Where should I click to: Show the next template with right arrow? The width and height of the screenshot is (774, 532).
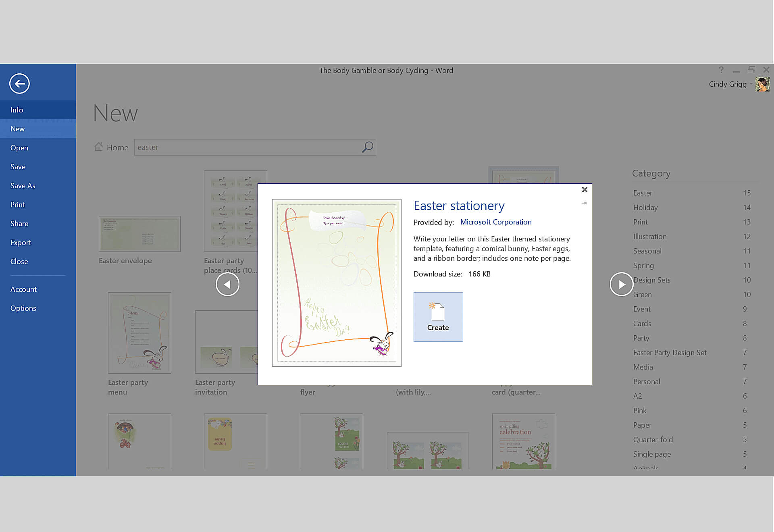pyautogui.click(x=621, y=285)
